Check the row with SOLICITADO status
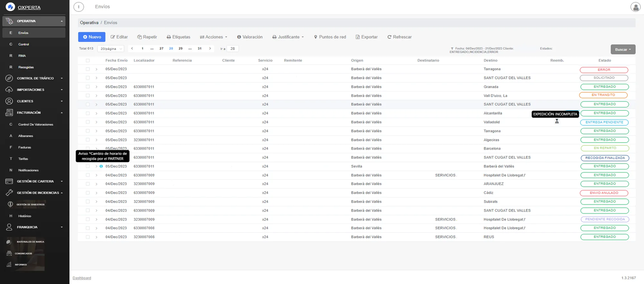 88,78
